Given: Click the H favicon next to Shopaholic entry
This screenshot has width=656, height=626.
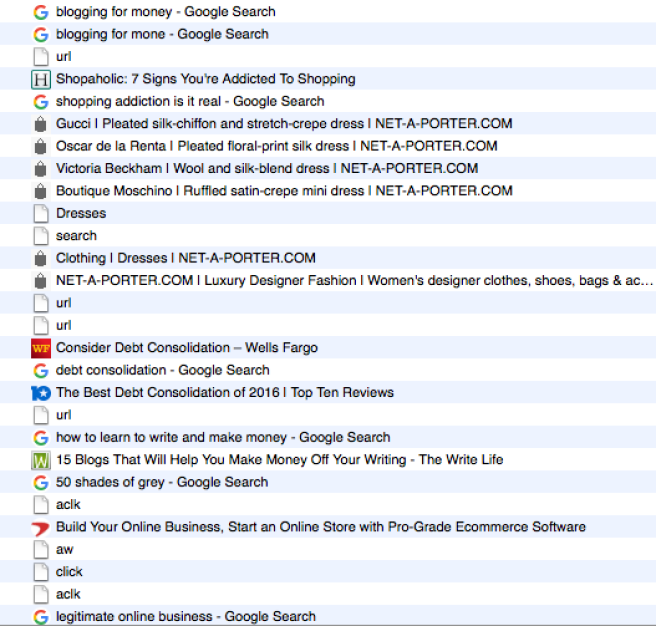Looking at the screenshot, I should (40, 79).
